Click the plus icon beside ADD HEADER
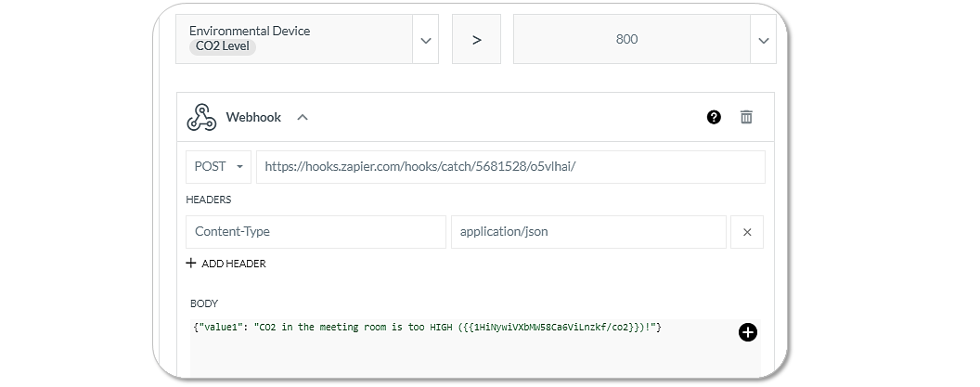The height and width of the screenshot is (387, 980). (x=190, y=264)
